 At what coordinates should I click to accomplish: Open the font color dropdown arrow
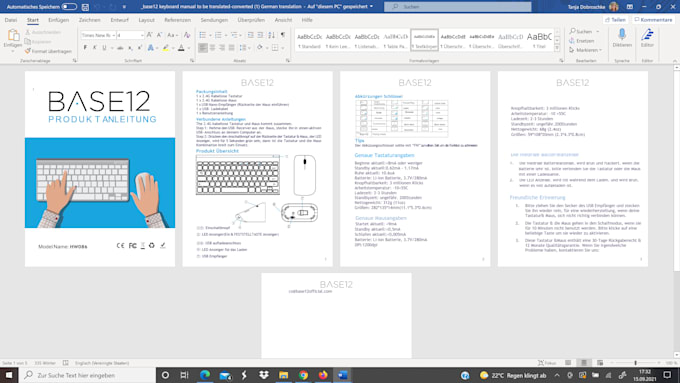pyautogui.click(x=188, y=48)
